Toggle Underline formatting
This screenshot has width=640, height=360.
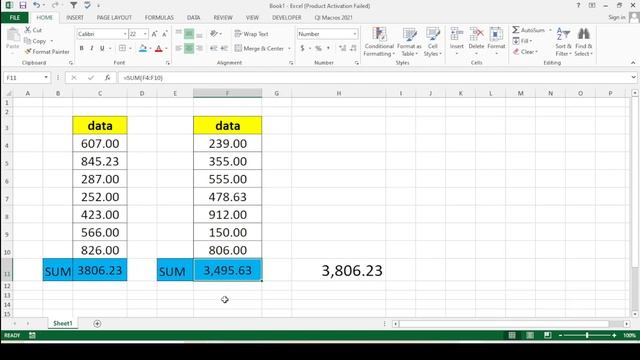102,48
